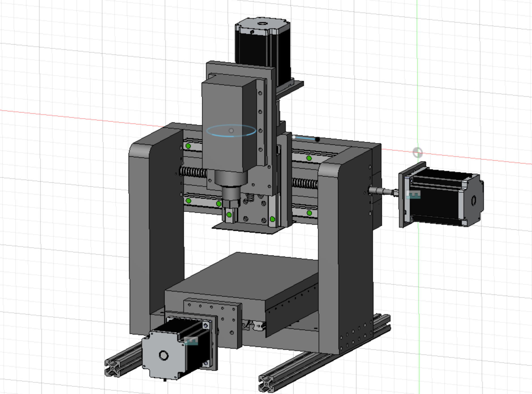Viewport: 532px width, 394px height.
Task: Select the origin point marker on the green axis
Action: tap(418, 153)
